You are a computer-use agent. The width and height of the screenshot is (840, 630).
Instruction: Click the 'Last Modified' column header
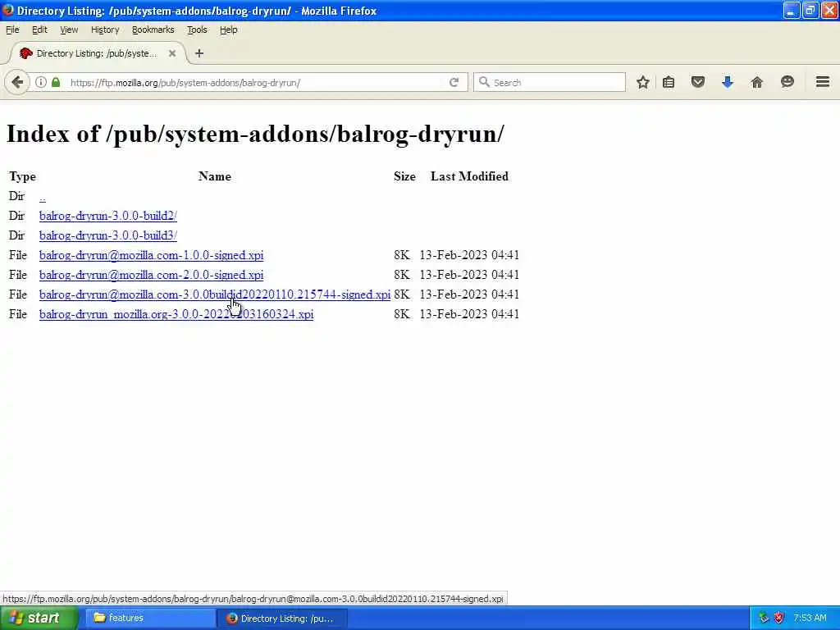click(469, 176)
